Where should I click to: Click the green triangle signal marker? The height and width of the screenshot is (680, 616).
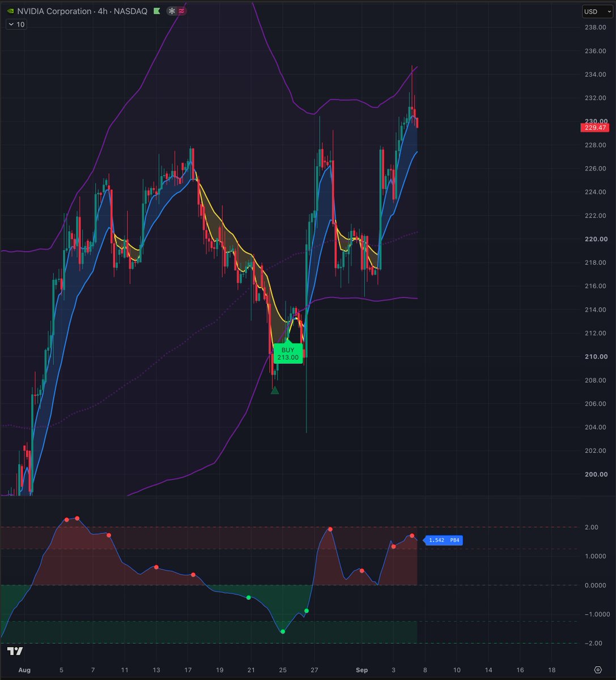(275, 390)
